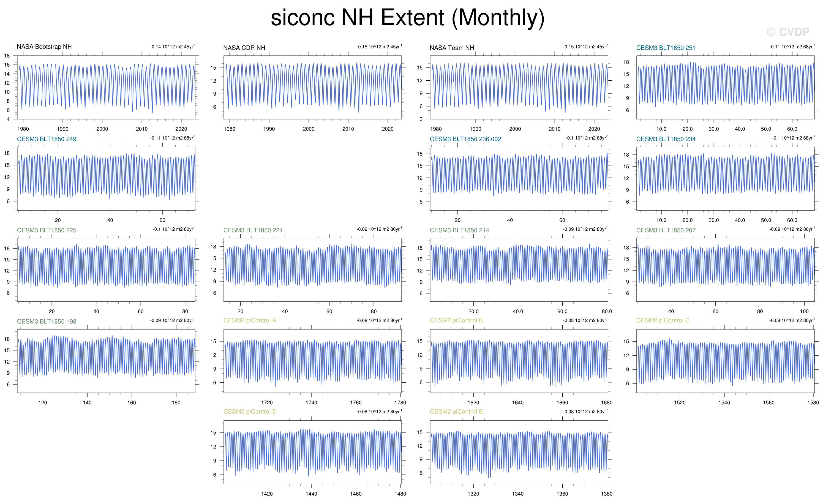Viewport: 823px width, 504px height.
Task: Open the CESM3 BLT1850 207 timeseries plot
Action: tap(725, 269)
